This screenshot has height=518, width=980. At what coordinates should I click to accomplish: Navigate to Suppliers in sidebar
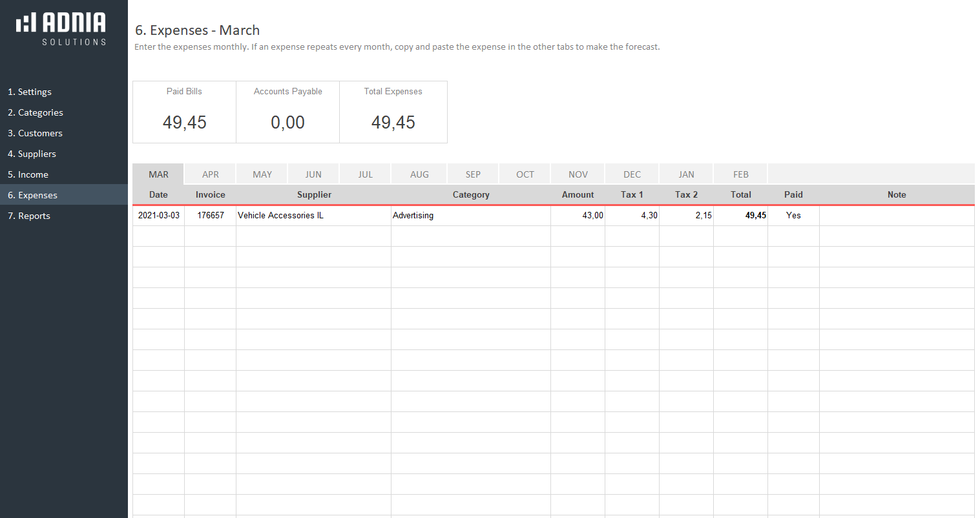click(32, 154)
